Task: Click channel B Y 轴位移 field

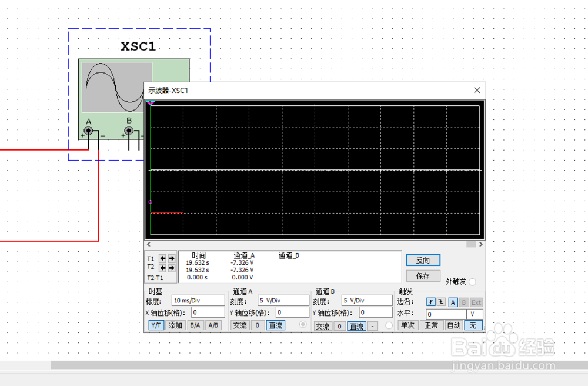Action: click(x=376, y=312)
